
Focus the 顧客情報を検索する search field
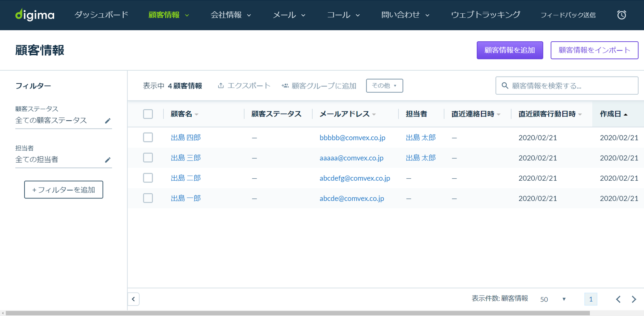[x=567, y=86]
